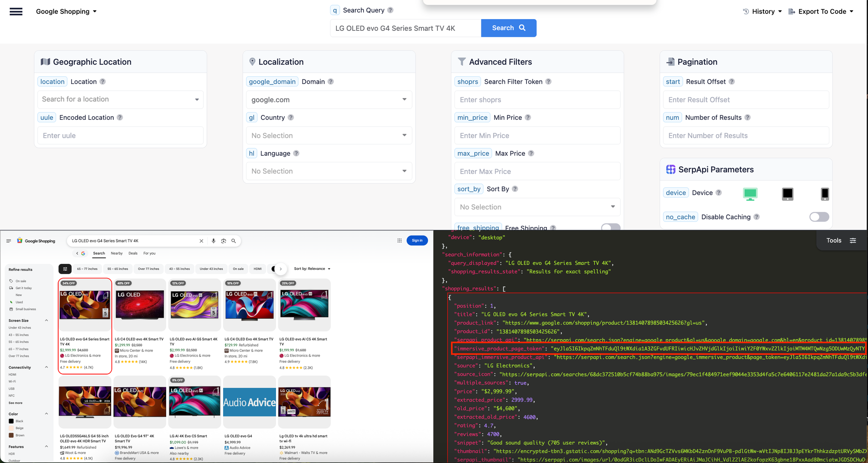Open the History dropdown

click(763, 12)
